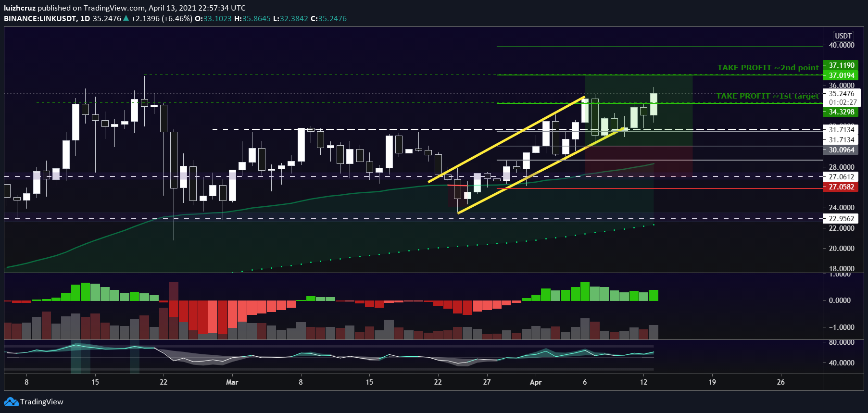Image resolution: width=868 pixels, height=413 pixels.
Task: Select the 30.0964 gray price label
Action: [841, 150]
